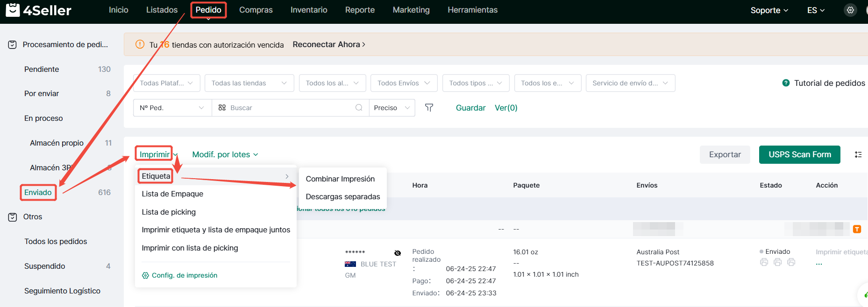Open the Listados tab

pyautogui.click(x=162, y=10)
